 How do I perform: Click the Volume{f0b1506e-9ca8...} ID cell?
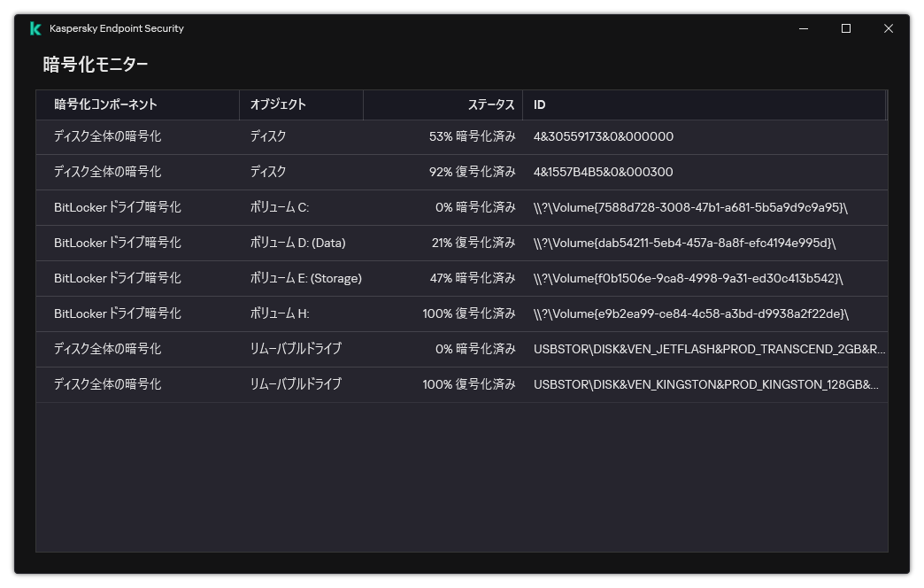coord(689,278)
